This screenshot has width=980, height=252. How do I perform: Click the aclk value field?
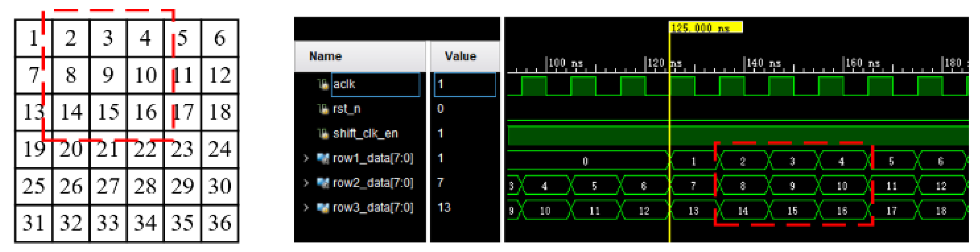(464, 84)
